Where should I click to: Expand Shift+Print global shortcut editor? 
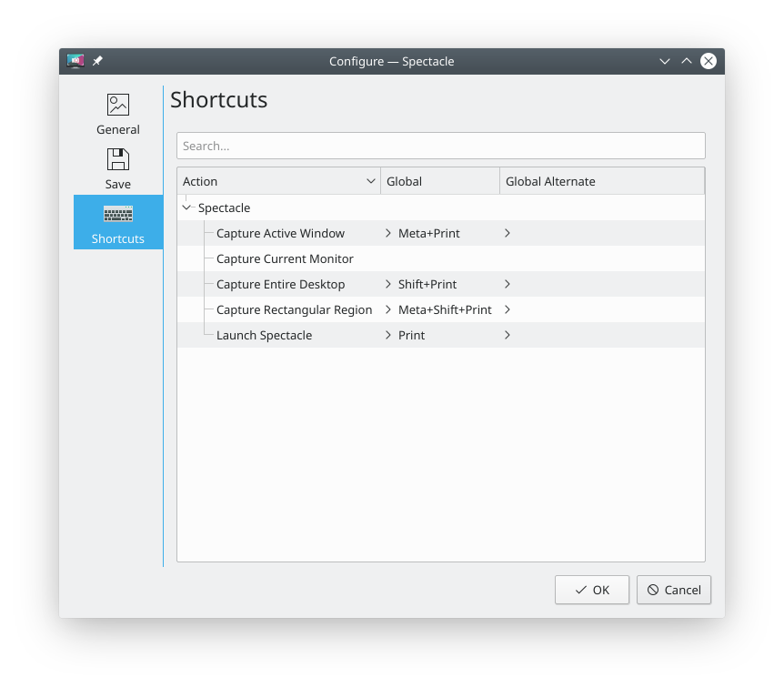(x=388, y=284)
